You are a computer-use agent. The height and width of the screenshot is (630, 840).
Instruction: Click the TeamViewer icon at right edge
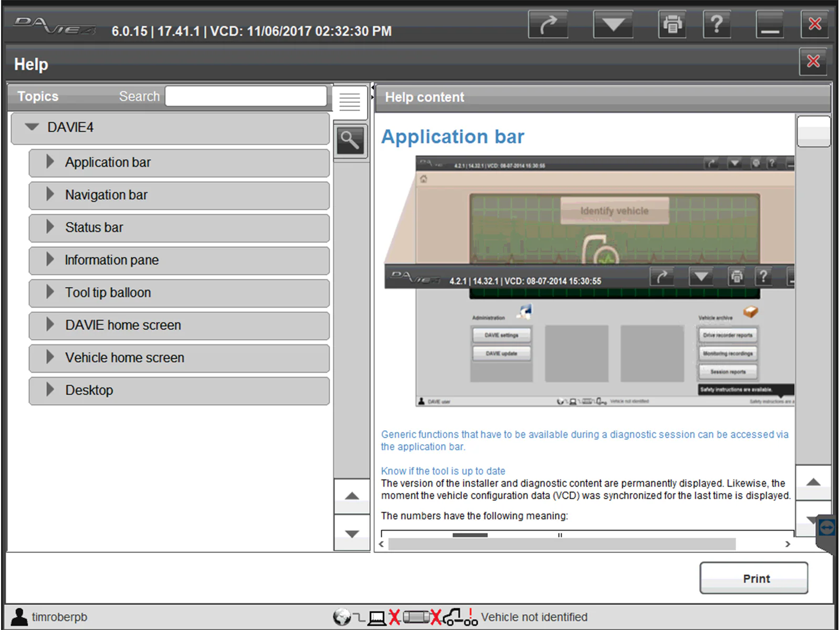point(828,527)
